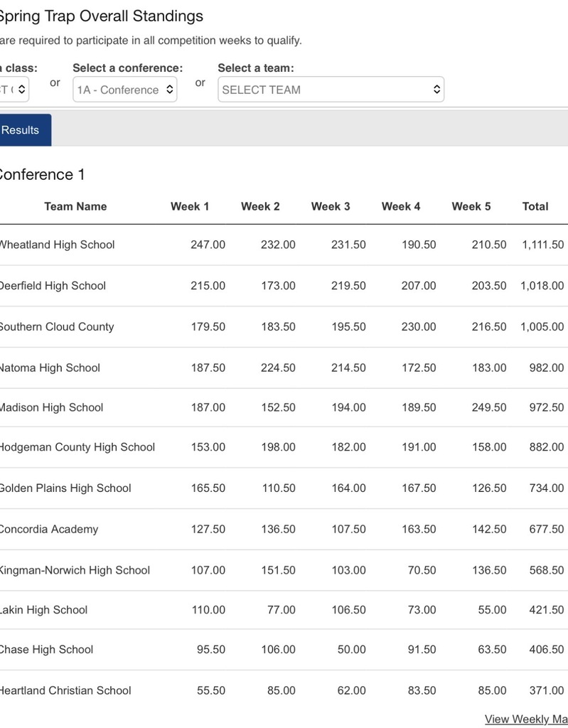This screenshot has width=568, height=728.
Task: Select the Kingman-Norwich High School row name
Action: pos(75,570)
